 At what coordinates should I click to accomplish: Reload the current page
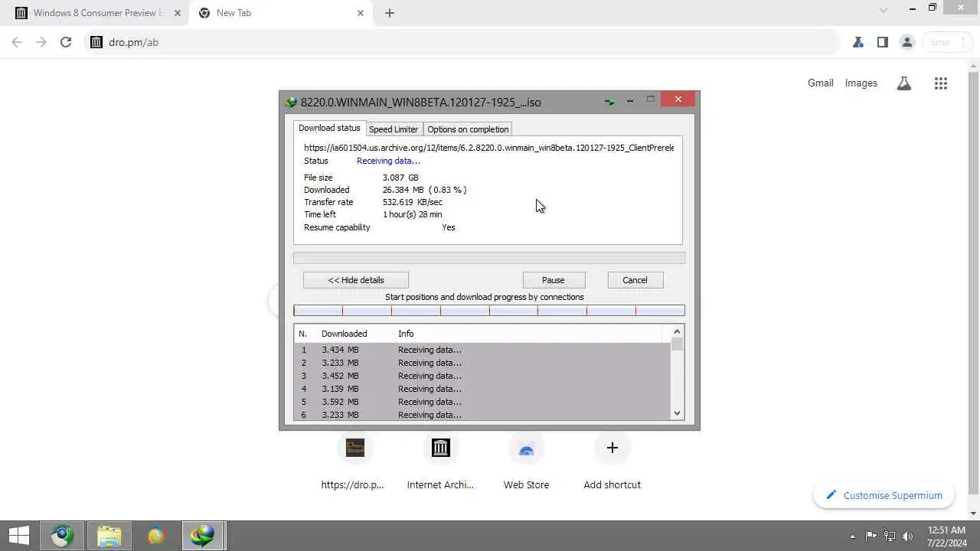(x=66, y=42)
